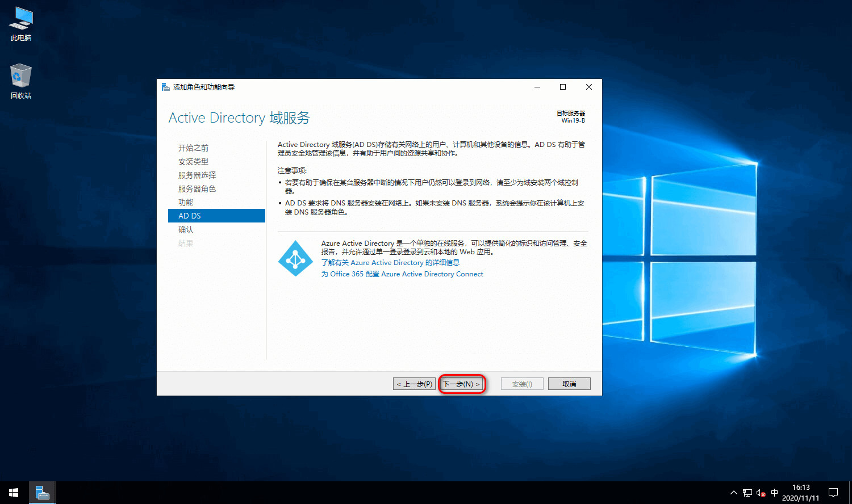This screenshot has width=852, height=504.
Task: Open the Recycle Bin desktop icon
Action: (x=21, y=82)
